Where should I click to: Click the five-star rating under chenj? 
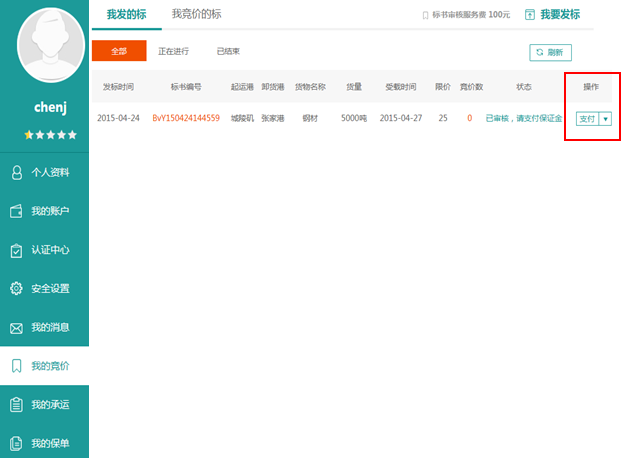tap(50, 135)
